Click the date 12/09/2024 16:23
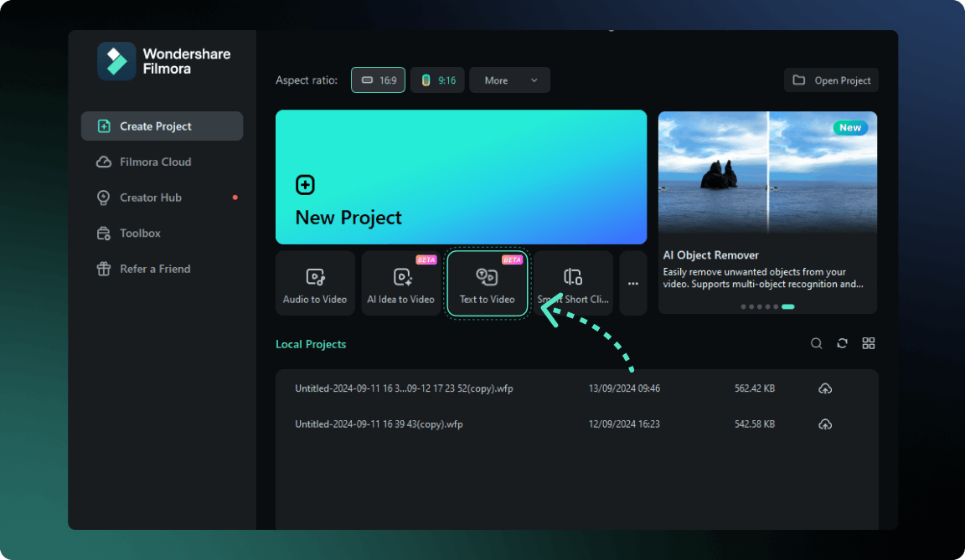Viewport: 965px width, 560px height. click(x=624, y=424)
